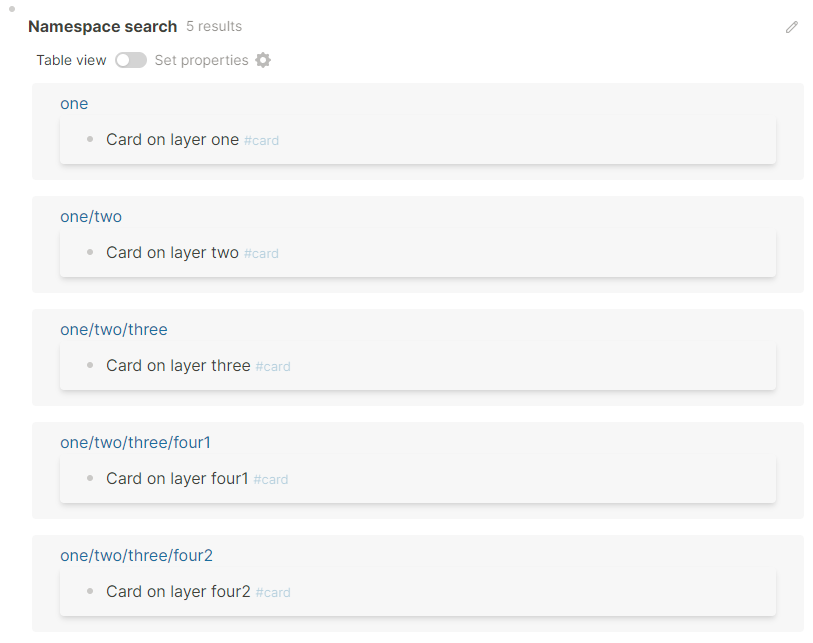Viewport: 813px width, 643px height.
Task: Open the page link one/two/three/four2
Action: click(x=137, y=555)
